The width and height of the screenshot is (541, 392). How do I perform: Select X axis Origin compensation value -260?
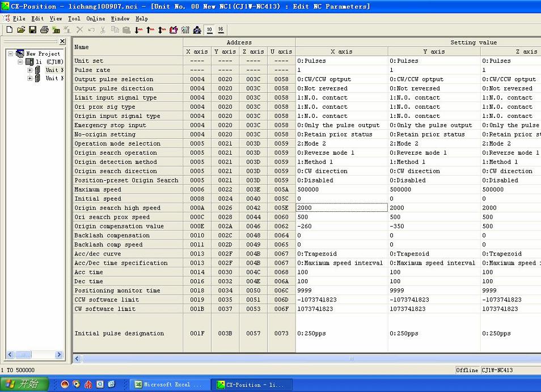coord(341,227)
